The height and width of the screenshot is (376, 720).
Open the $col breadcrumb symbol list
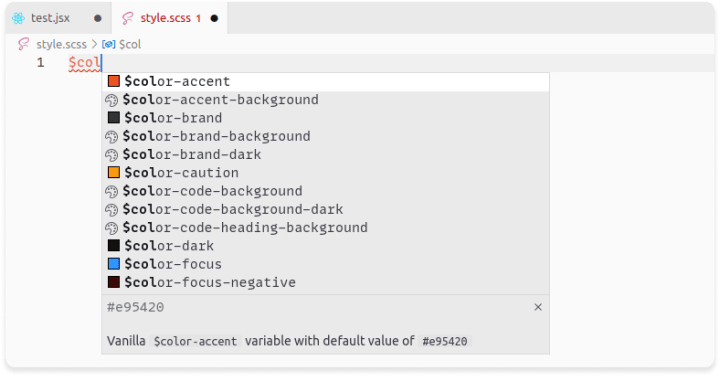[130, 45]
